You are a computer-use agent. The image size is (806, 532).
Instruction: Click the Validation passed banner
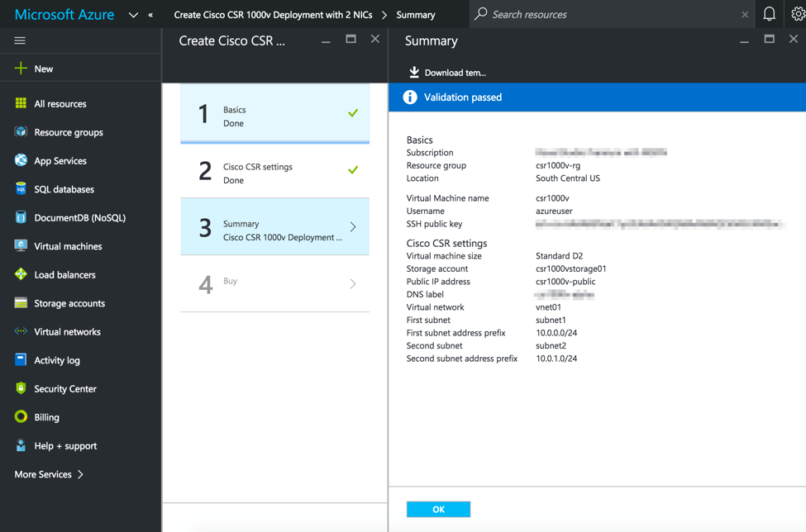tap(597, 97)
